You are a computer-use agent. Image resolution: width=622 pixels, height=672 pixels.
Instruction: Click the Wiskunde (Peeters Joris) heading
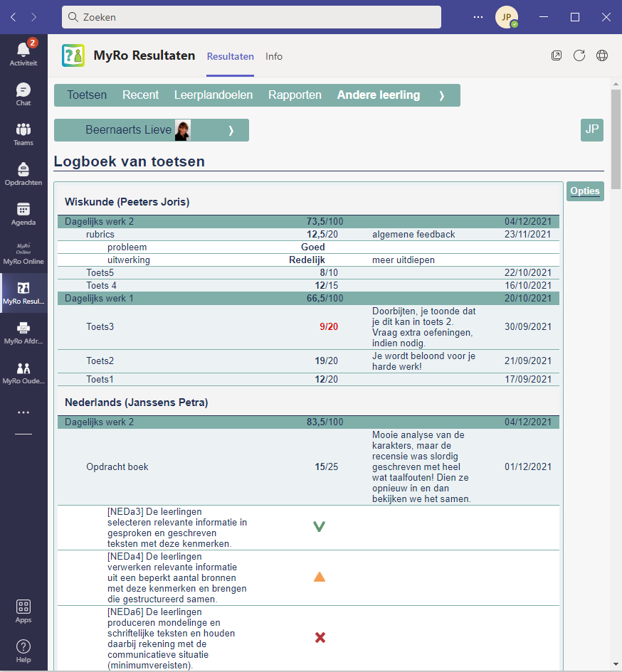click(127, 202)
